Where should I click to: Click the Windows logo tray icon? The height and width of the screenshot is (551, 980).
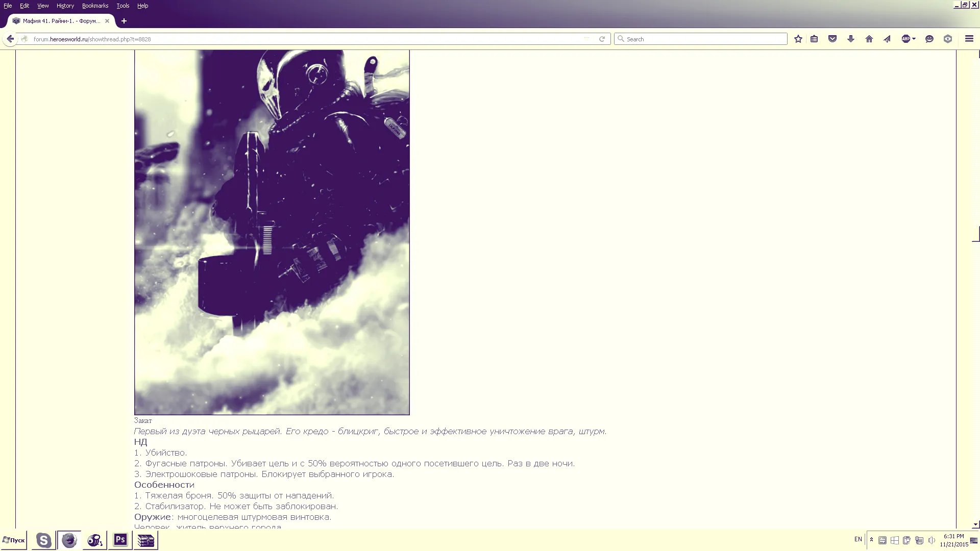(x=895, y=540)
